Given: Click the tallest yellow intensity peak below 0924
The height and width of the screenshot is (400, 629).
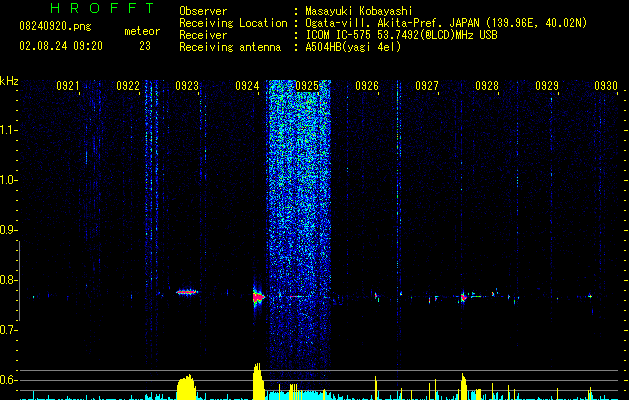Looking at the screenshot, I should tap(258, 381).
